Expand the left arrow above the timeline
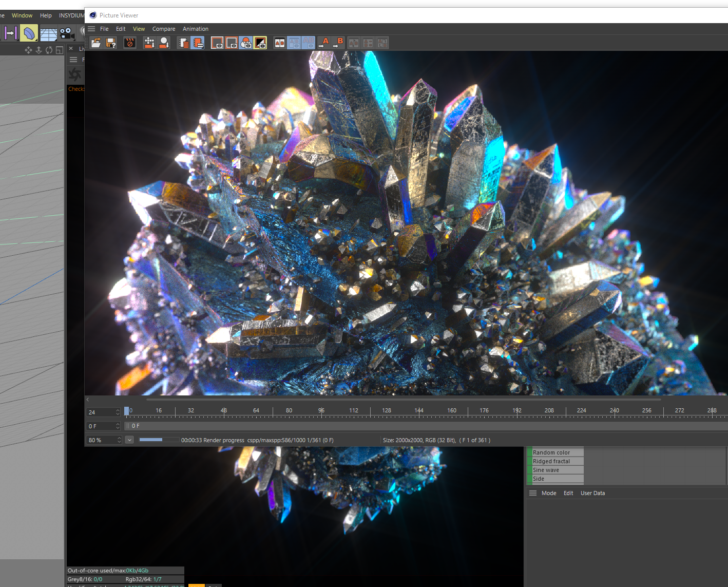 [x=88, y=400]
